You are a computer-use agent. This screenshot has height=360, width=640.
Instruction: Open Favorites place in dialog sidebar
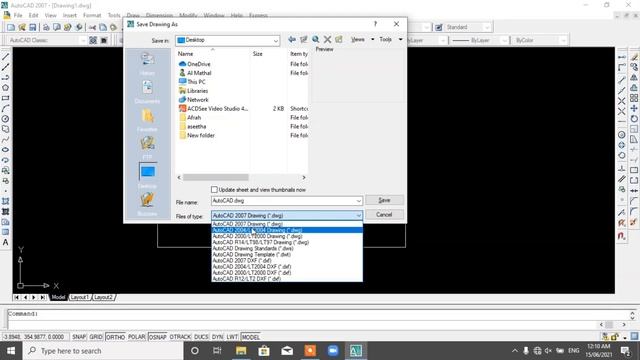pos(147,120)
